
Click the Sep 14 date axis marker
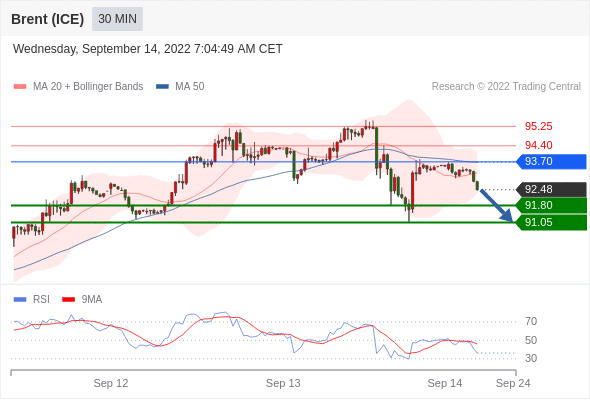tap(445, 383)
